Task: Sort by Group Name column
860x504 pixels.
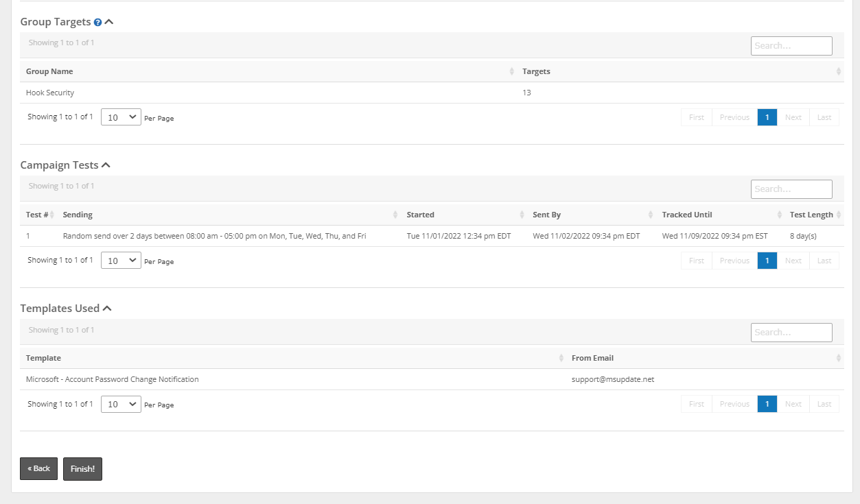Action: pyautogui.click(x=268, y=71)
